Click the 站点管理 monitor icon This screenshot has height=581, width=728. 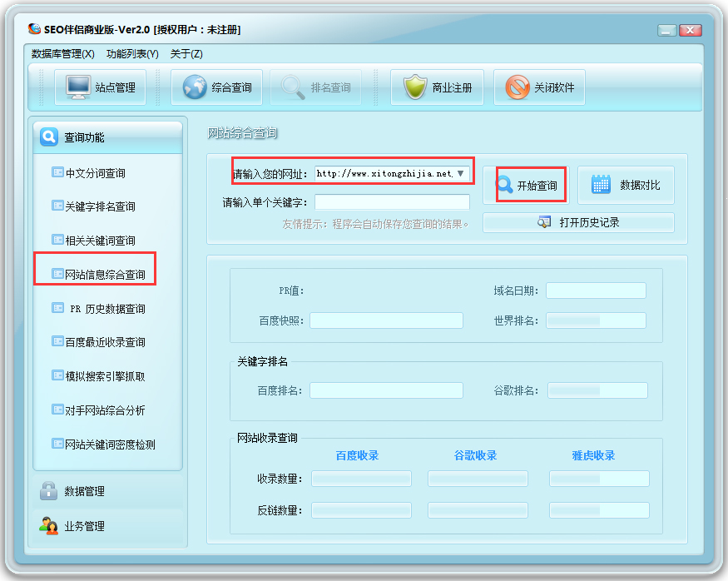click(x=79, y=87)
